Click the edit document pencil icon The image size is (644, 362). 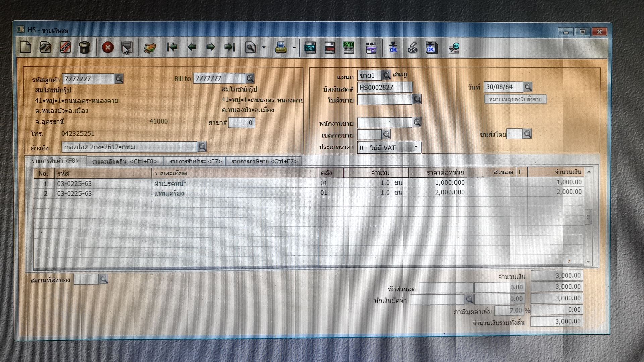[x=45, y=47]
